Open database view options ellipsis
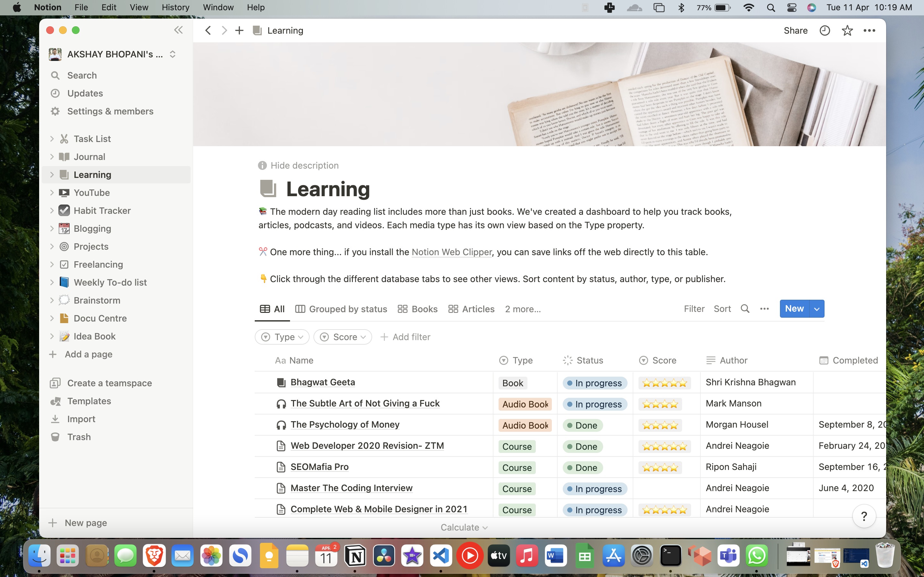 point(764,309)
